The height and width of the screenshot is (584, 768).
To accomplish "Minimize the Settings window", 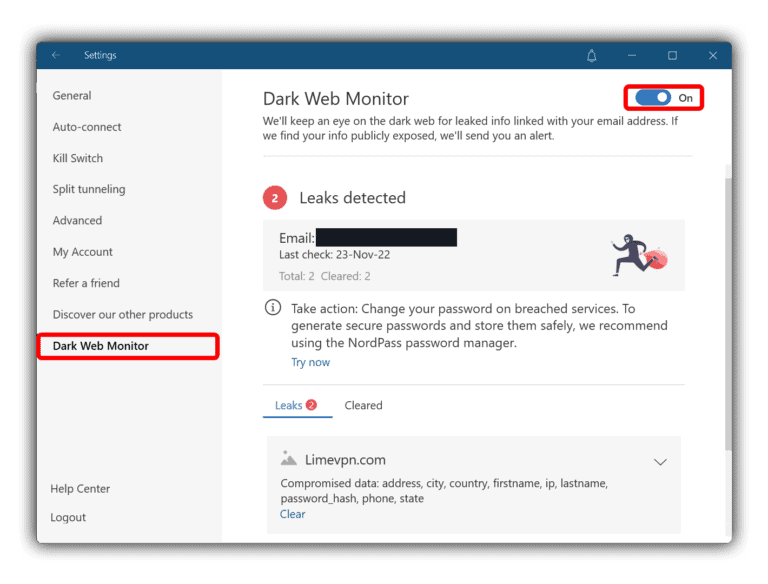I will pos(632,56).
